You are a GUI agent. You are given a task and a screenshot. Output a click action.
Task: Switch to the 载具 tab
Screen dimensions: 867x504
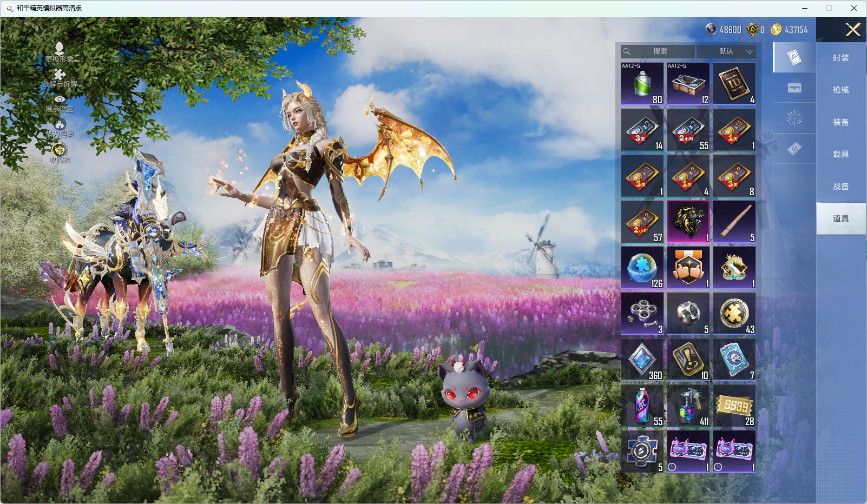pyautogui.click(x=841, y=154)
